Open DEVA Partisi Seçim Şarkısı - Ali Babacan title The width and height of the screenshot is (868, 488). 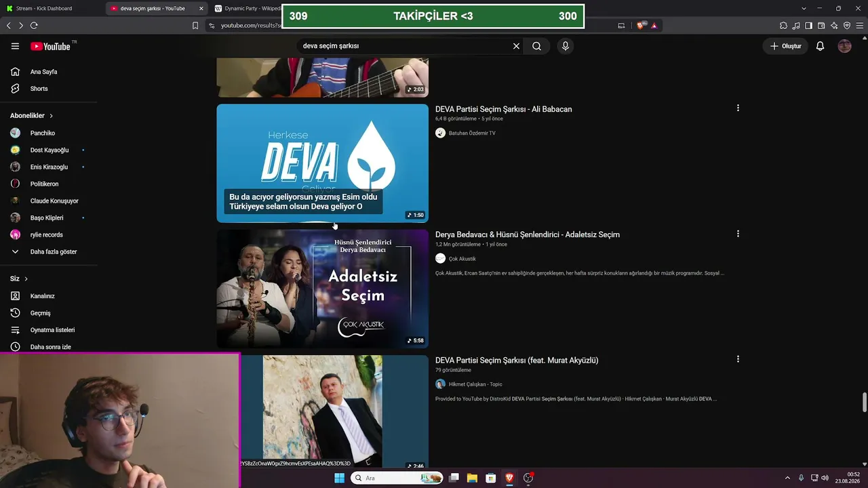click(504, 109)
